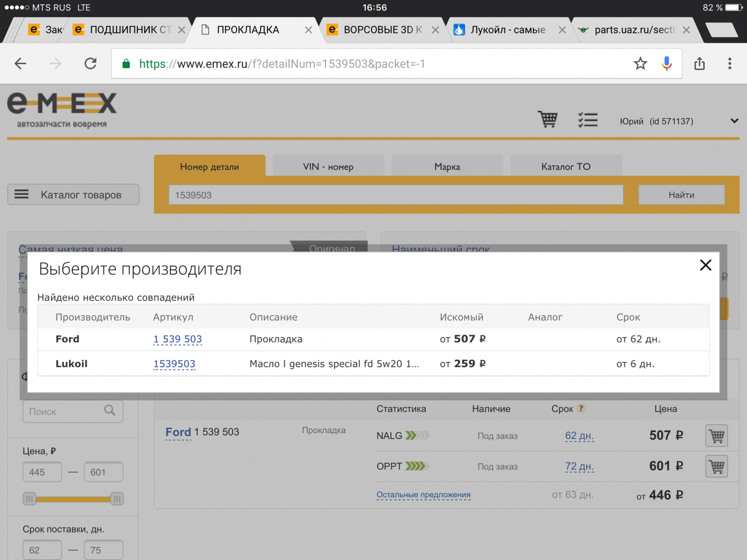
Task: Close the ПОДШИПНИК browser tab
Action: point(182,30)
